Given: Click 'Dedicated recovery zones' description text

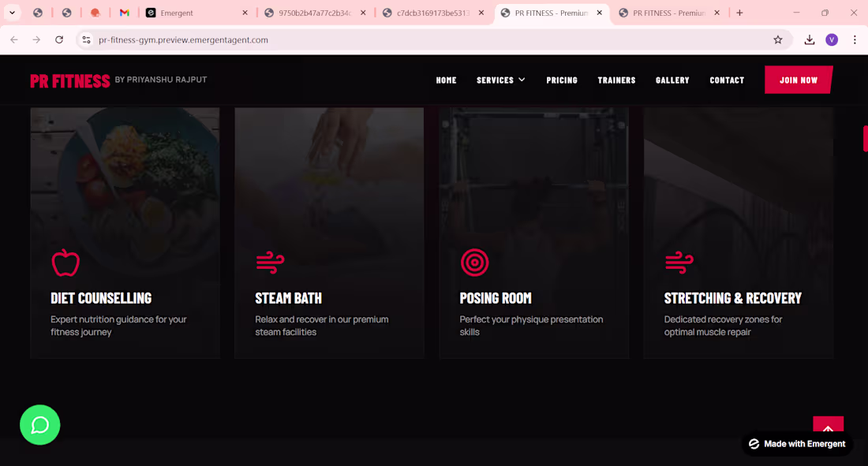Looking at the screenshot, I should 723,326.
